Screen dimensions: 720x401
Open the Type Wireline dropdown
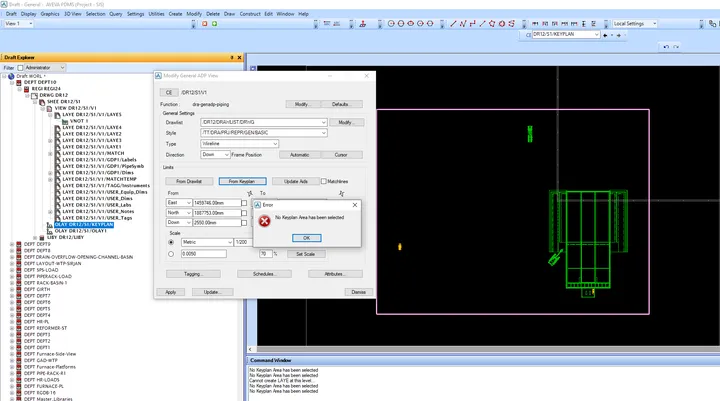pyautogui.click(x=240, y=144)
